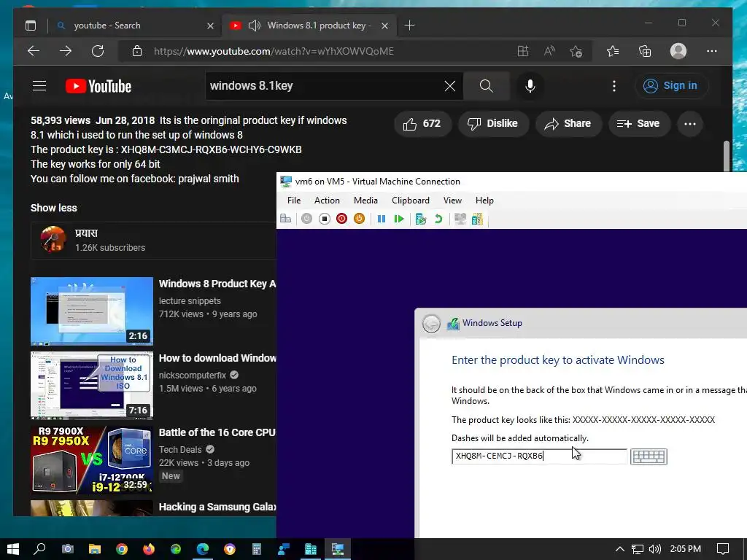
Task: Like the video with 672 likes
Action: point(422,124)
